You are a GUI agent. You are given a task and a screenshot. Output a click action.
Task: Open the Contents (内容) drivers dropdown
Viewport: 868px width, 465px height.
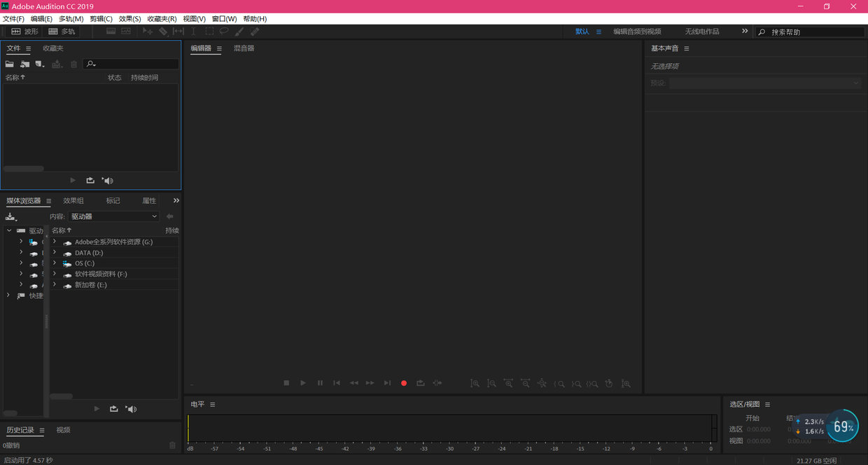pos(114,216)
